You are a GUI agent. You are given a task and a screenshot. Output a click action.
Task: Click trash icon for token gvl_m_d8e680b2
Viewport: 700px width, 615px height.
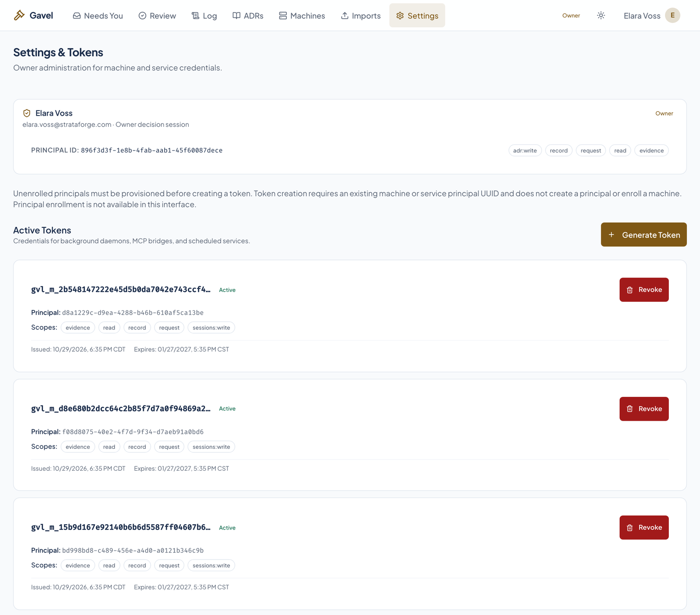[x=630, y=409]
